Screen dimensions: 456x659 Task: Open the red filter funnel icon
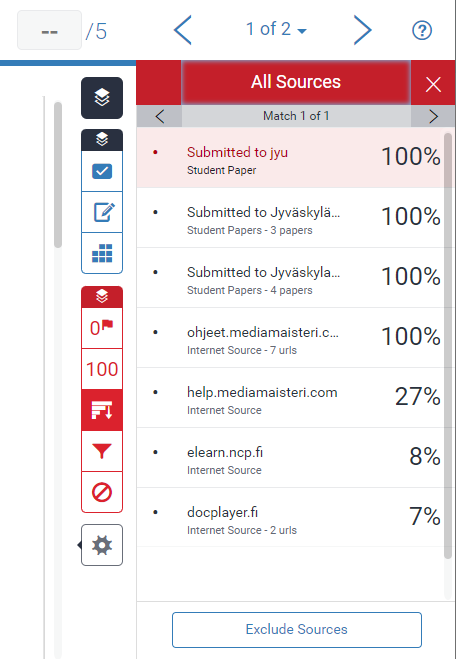pyautogui.click(x=102, y=451)
